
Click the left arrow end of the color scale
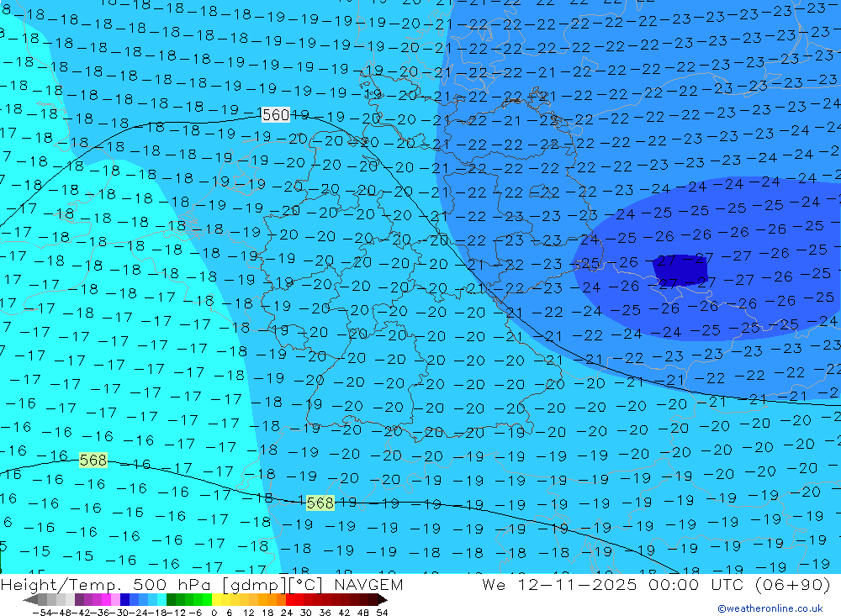click(x=29, y=599)
